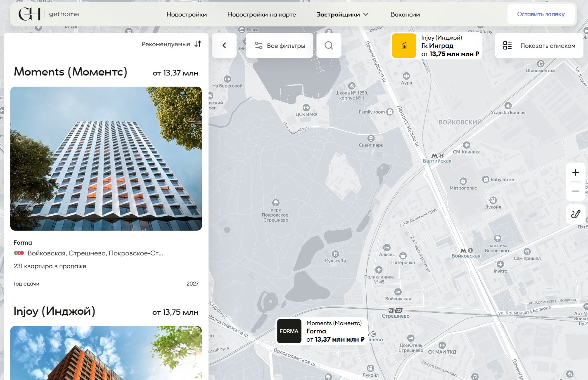Click the Injoy orange building photo
Screen dimensions: 588x380
[106, 353]
